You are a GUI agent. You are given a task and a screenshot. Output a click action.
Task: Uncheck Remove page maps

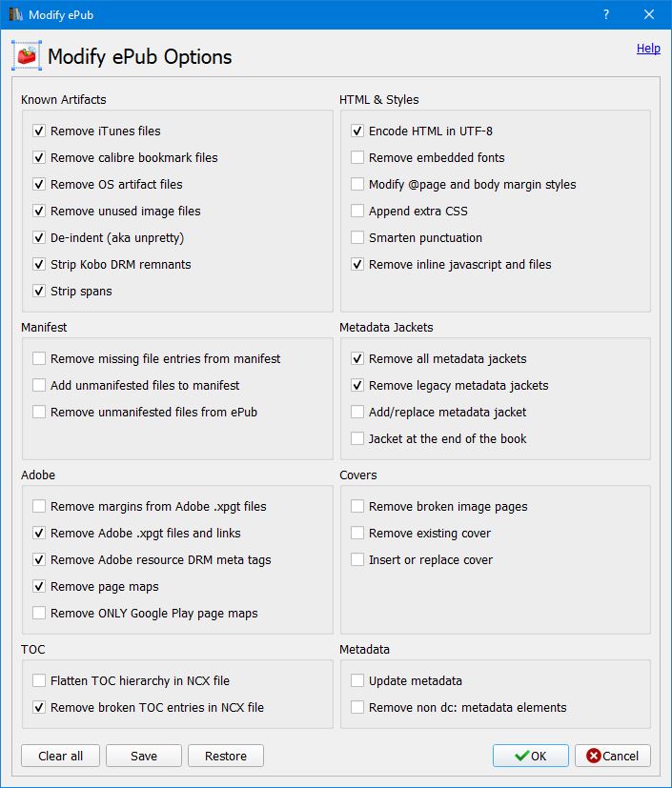39,587
